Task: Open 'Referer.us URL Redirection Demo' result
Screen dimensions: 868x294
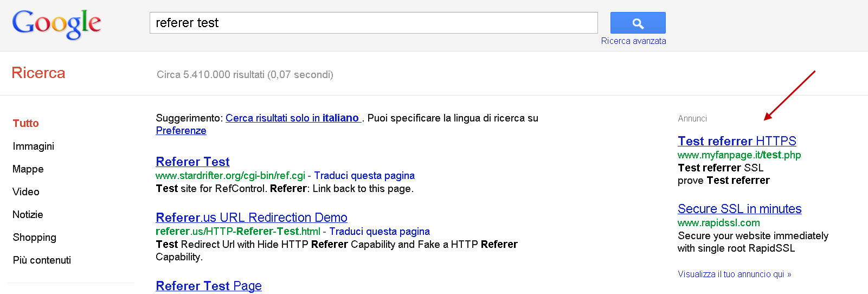Action: click(252, 218)
